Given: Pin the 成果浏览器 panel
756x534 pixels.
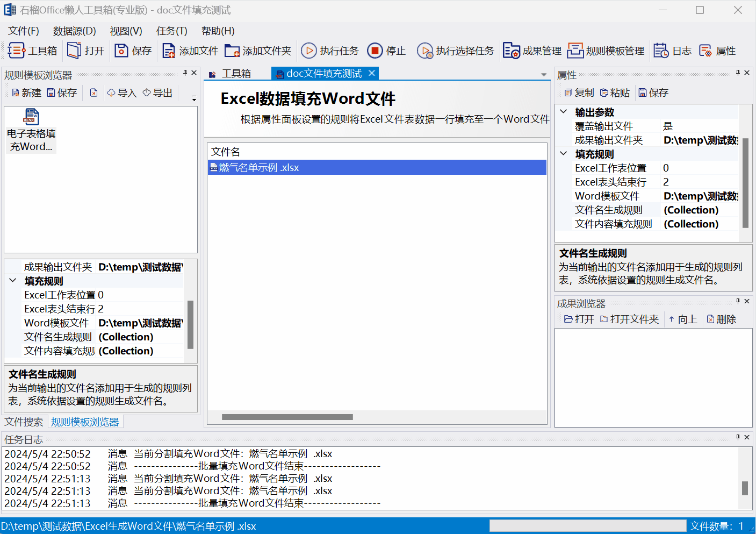Looking at the screenshot, I should pos(738,301).
